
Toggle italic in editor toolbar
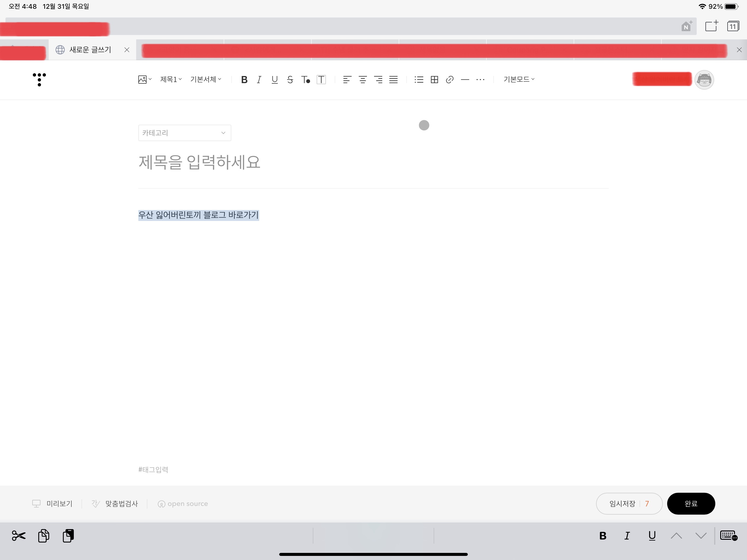coord(259,80)
